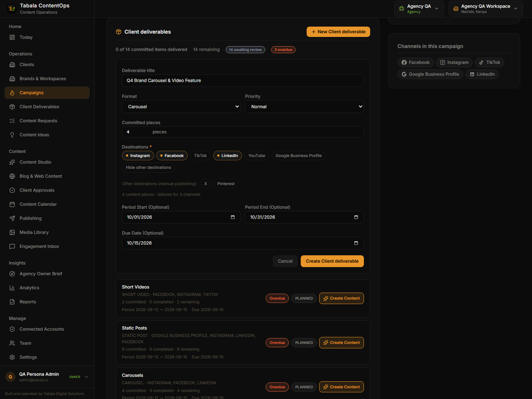Screen dimensions: 532x399
Task: Click the Deliverable title input field
Action: 243,81
